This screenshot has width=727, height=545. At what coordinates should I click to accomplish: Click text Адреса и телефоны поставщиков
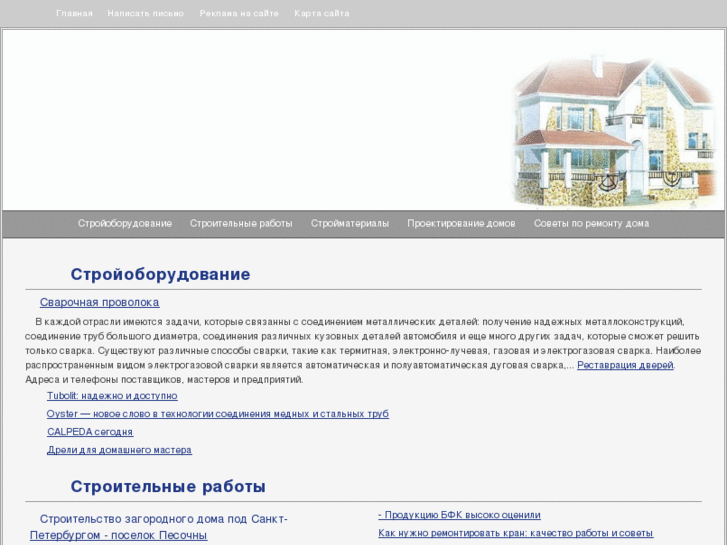164,379
